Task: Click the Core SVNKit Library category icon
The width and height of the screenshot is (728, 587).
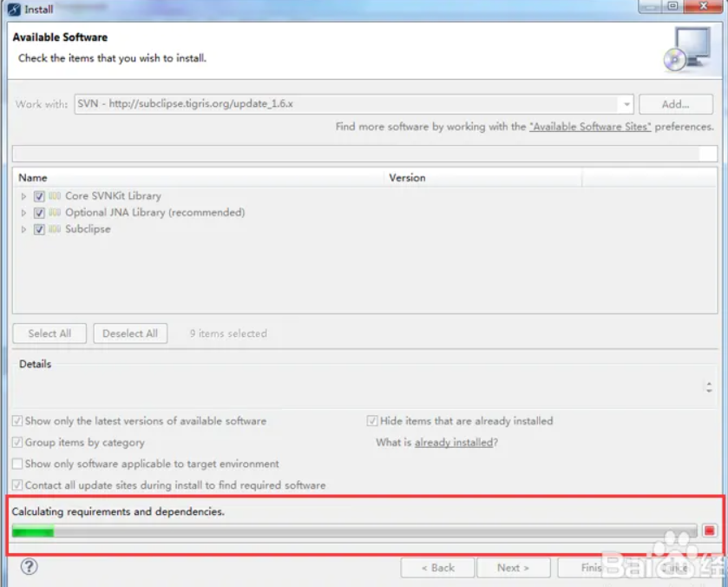Action: [x=55, y=195]
